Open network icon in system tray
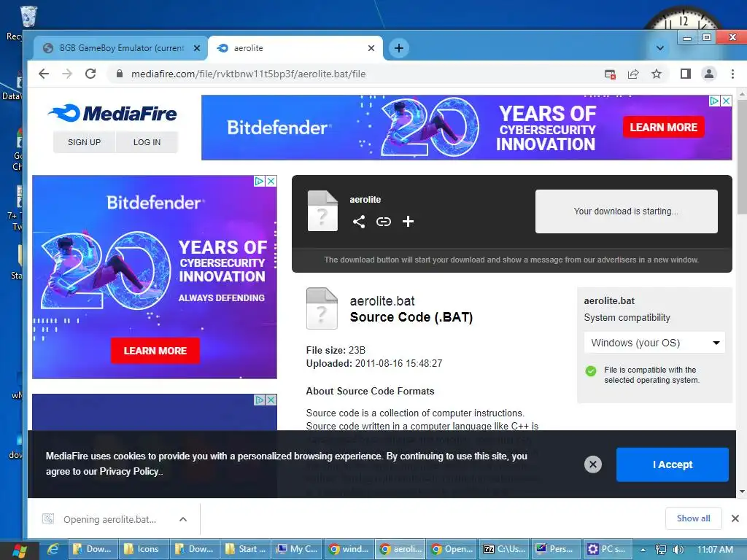This screenshot has width=747, height=560. coord(660,550)
